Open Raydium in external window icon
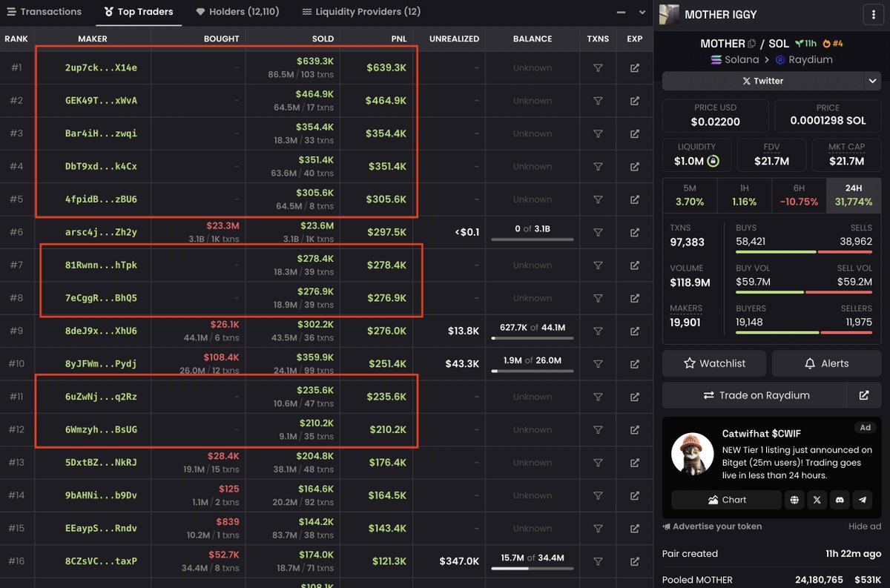 864,395
